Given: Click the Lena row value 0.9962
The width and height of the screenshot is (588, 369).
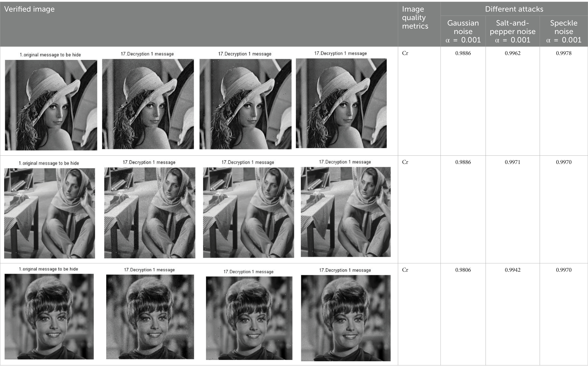Looking at the screenshot, I should click(x=513, y=53).
